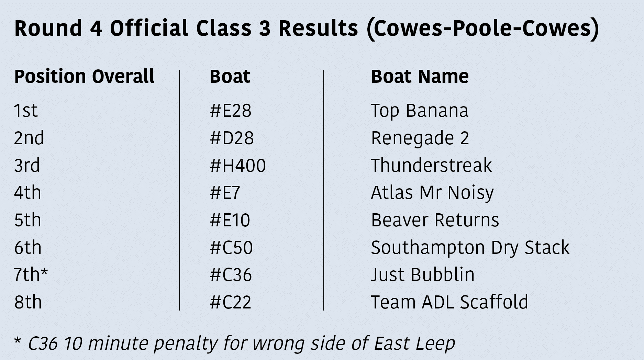644x360 pixels.
Task: Select the Boat column header
Action: point(230,76)
